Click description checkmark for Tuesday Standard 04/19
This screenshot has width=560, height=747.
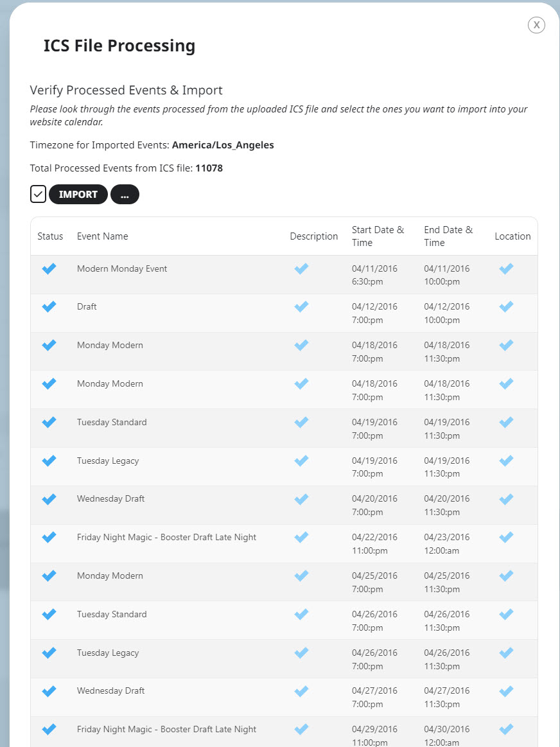tap(301, 422)
